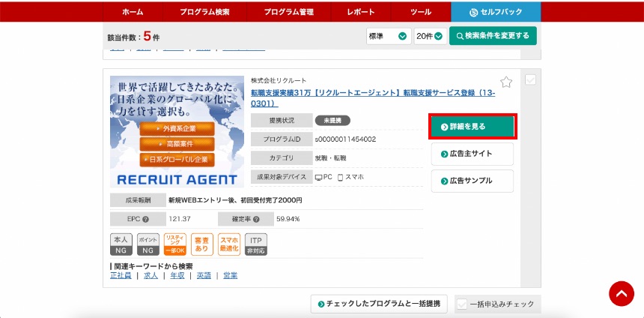Click the RECRUIT AGENT banner image
Image resolution: width=644 pixels, height=318 pixels.
pyautogui.click(x=177, y=132)
